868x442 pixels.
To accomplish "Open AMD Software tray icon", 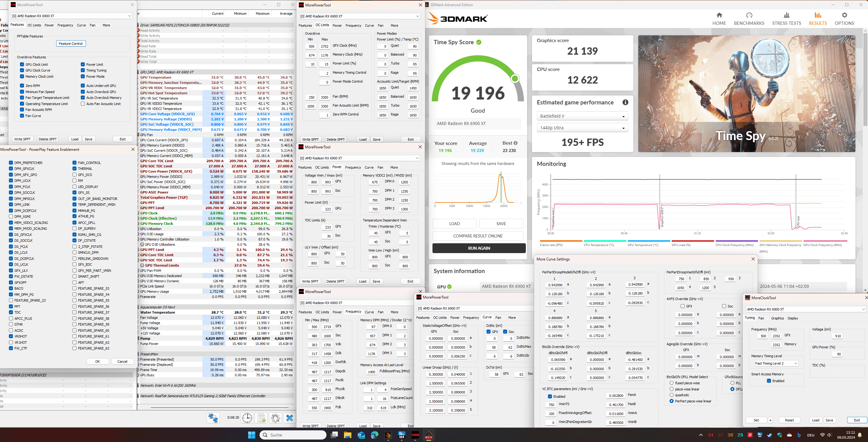I will (x=750, y=435).
